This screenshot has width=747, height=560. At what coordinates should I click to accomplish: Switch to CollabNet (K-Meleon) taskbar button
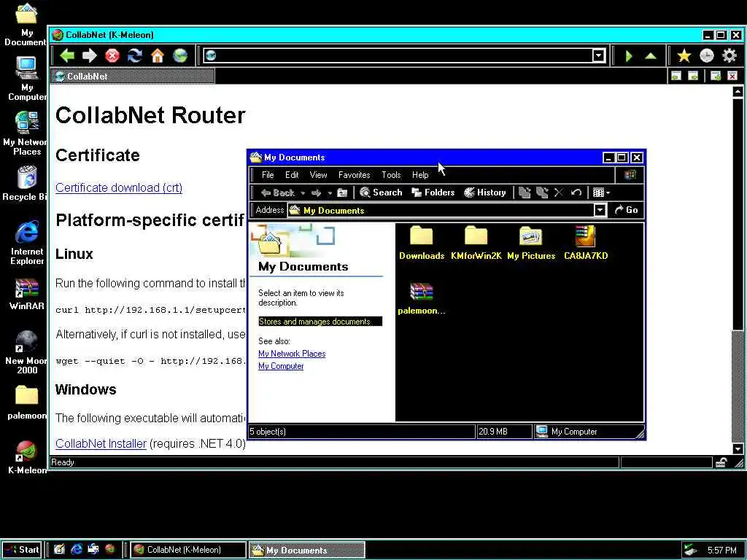point(187,550)
